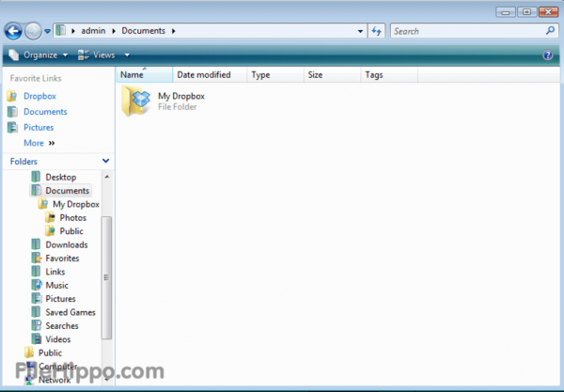564x392 pixels.
Task: Click the Videos folder icon in tree
Action: (37, 339)
